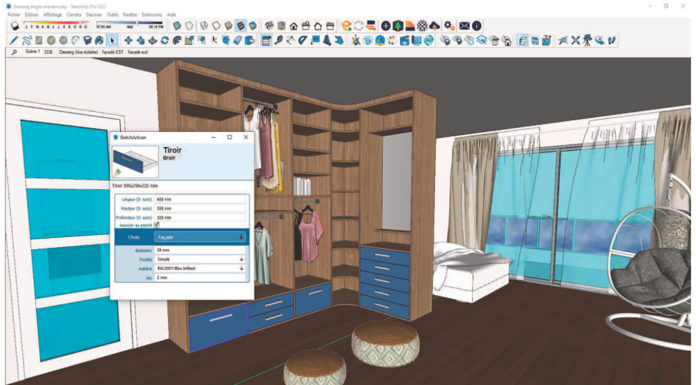Switch to Facade EST scene tab
Image resolution: width=696 pixels, height=385 pixels.
112,52
